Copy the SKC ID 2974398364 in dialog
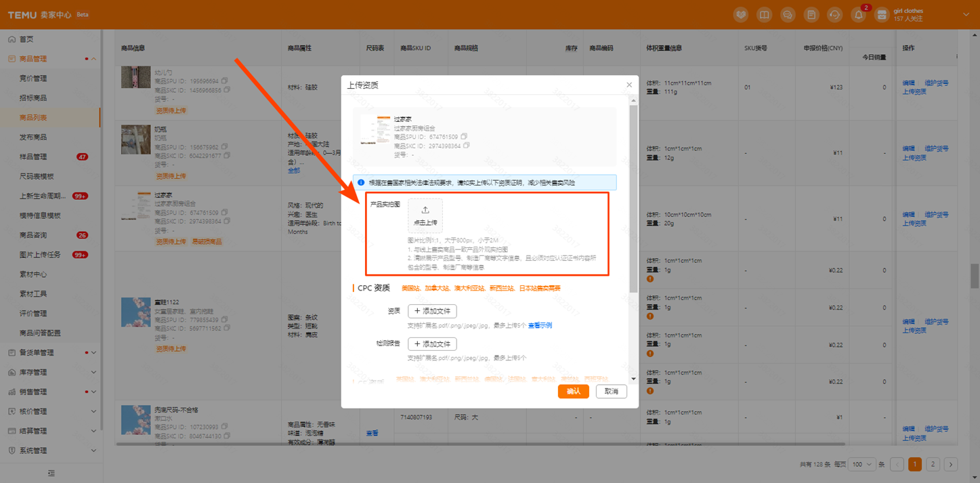Image resolution: width=980 pixels, height=483 pixels. click(x=467, y=146)
